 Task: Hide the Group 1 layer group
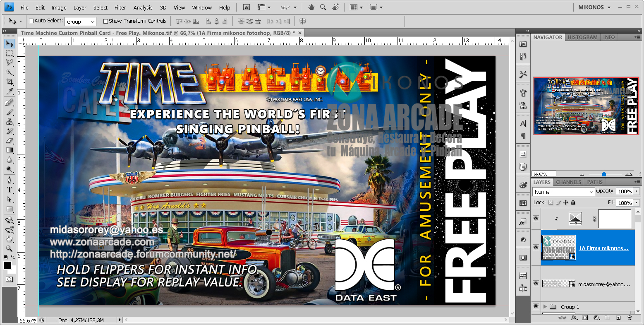click(x=536, y=306)
